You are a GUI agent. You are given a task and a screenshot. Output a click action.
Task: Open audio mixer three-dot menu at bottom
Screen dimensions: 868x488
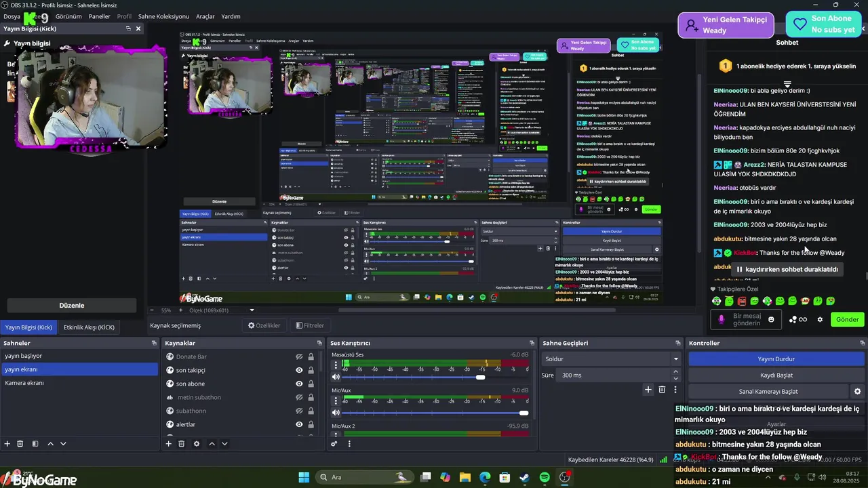[x=349, y=444]
